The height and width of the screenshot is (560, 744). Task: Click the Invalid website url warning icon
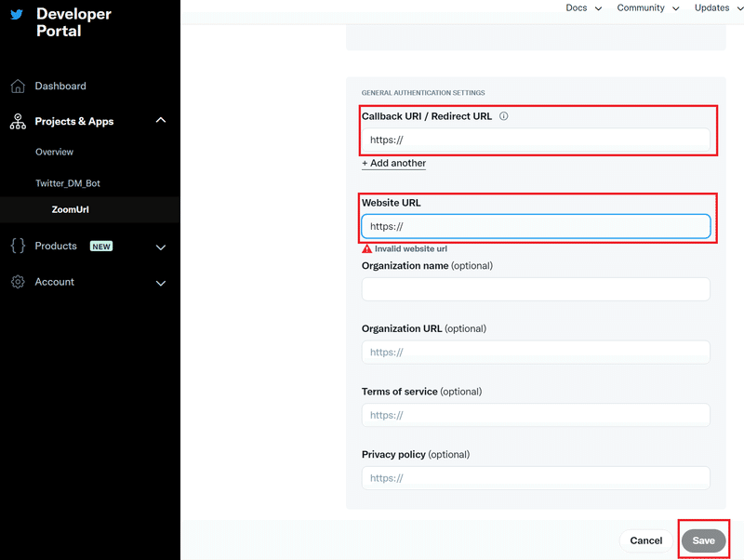[x=366, y=248]
